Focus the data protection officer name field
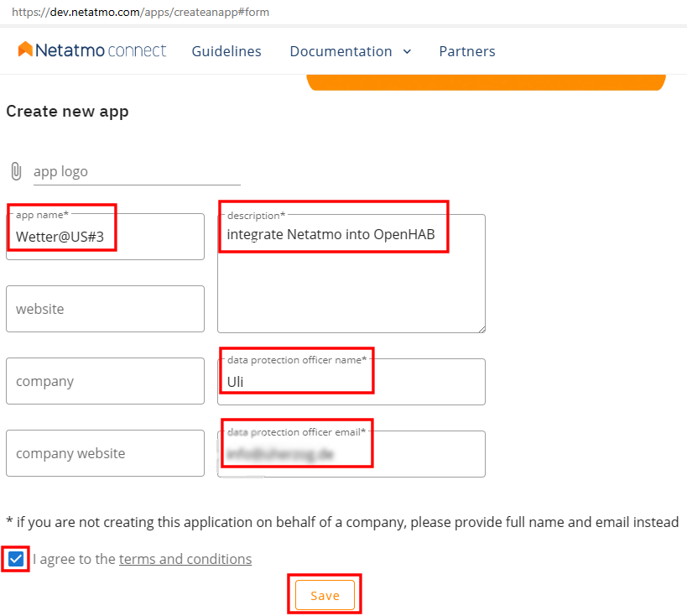Screen dimensions: 687x616 point(351,382)
